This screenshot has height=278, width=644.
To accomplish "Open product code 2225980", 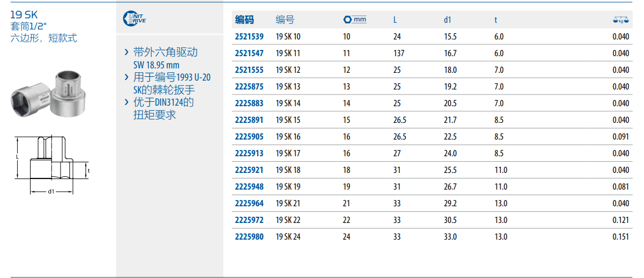I will [249, 237].
